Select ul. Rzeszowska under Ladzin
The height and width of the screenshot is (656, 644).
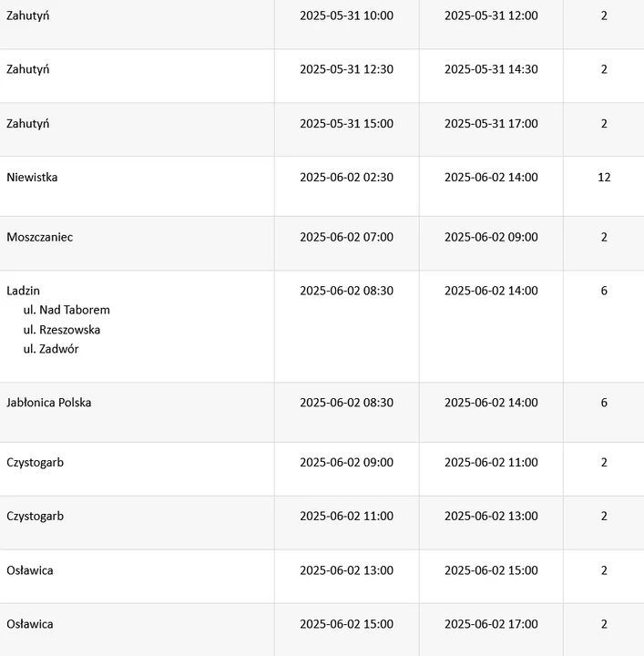pos(62,330)
